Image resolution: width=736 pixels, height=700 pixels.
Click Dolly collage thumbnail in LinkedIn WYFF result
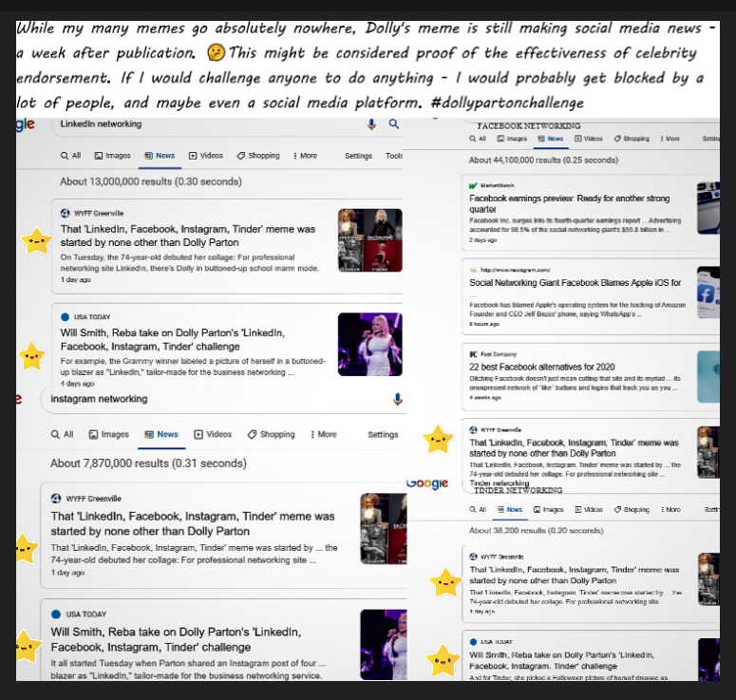(x=369, y=240)
